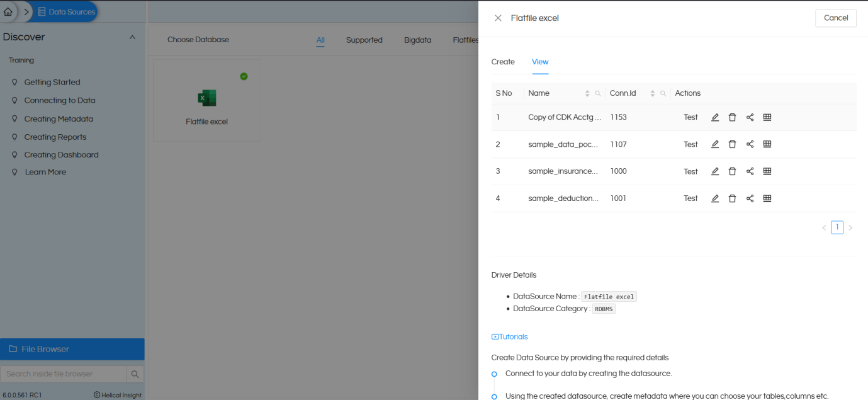Share the Copy of CDK Acctg connection
This screenshot has width=868, height=400.
pos(750,117)
